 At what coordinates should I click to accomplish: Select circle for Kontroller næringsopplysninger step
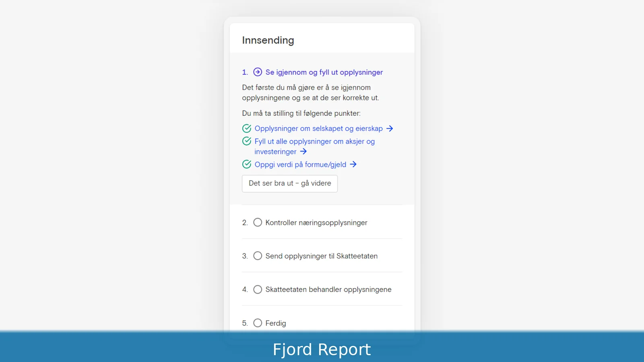point(258,222)
